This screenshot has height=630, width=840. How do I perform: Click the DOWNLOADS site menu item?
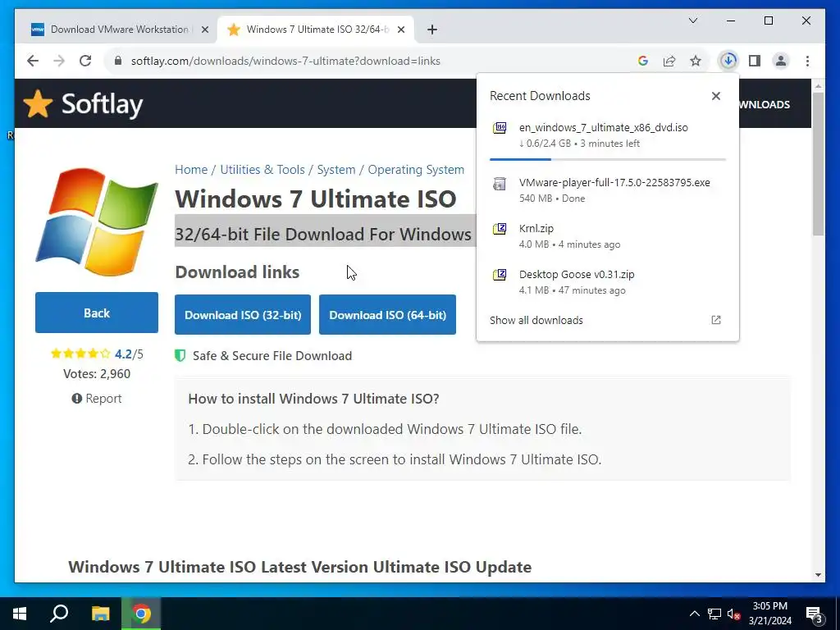(765, 104)
